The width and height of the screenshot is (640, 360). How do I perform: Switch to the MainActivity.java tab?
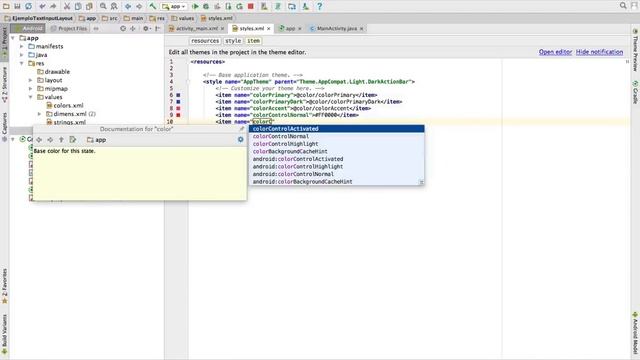pos(337,29)
